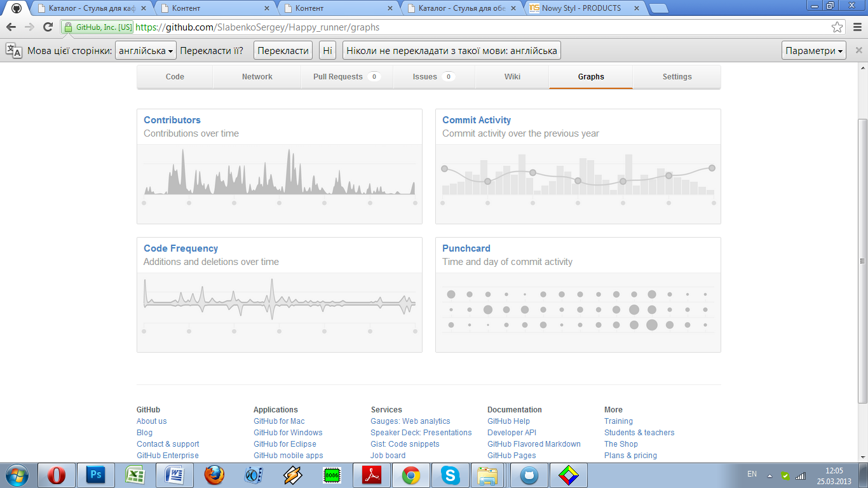Select the Code repository tab
Screen dimensions: 868x488
click(x=175, y=77)
